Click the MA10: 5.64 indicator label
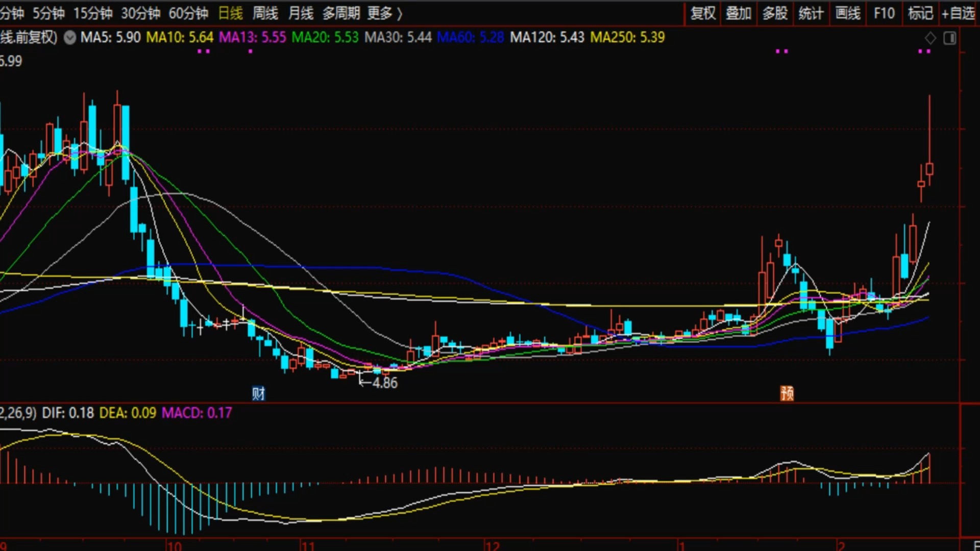 tap(180, 37)
